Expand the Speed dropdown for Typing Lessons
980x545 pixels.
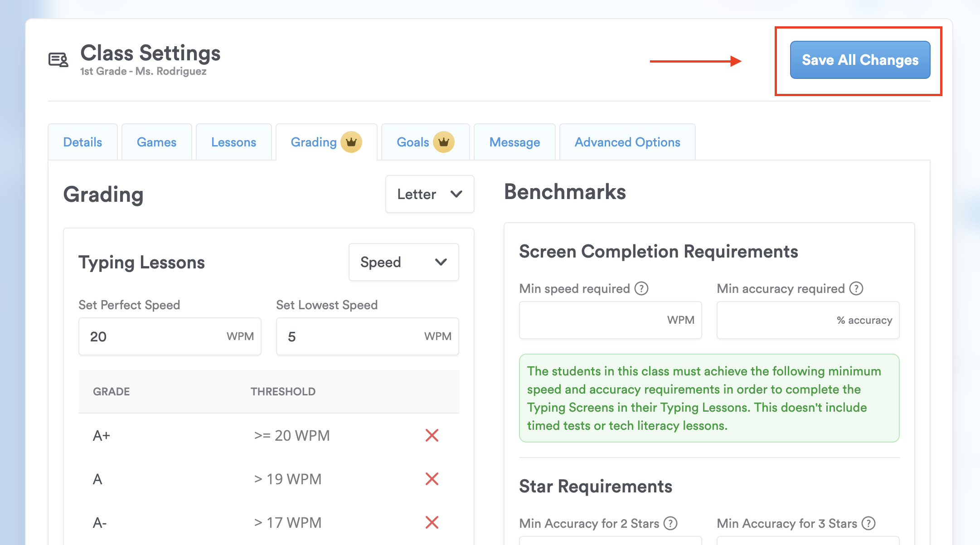coord(403,262)
